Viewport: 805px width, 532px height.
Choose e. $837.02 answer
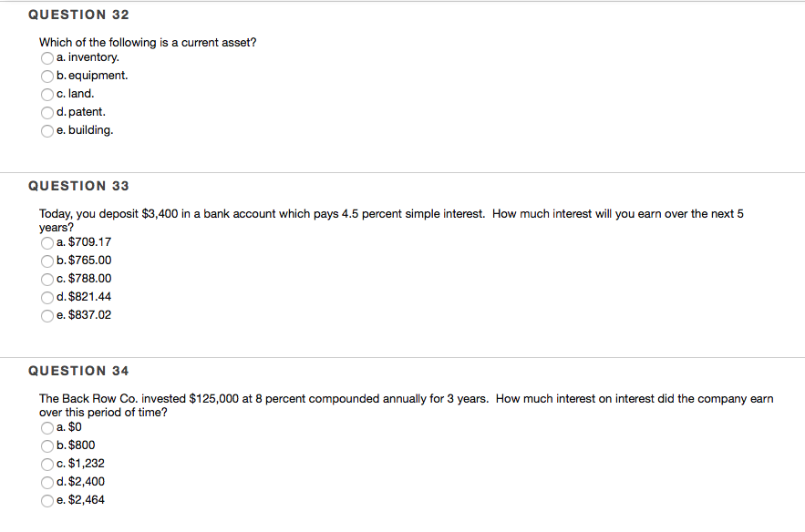click(x=47, y=315)
